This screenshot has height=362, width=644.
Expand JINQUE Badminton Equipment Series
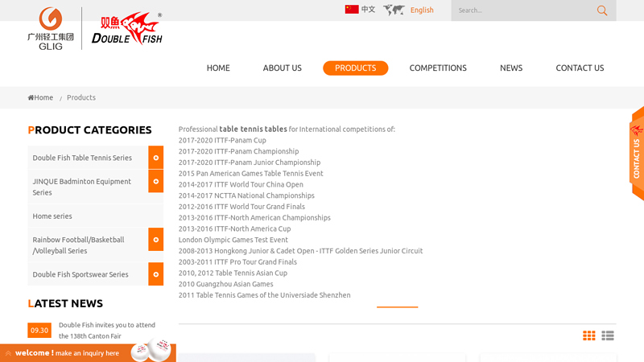[155, 181]
